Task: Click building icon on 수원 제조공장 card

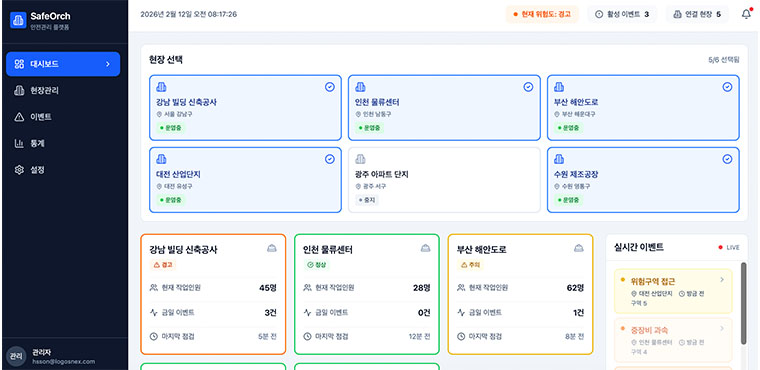Action: click(x=559, y=159)
